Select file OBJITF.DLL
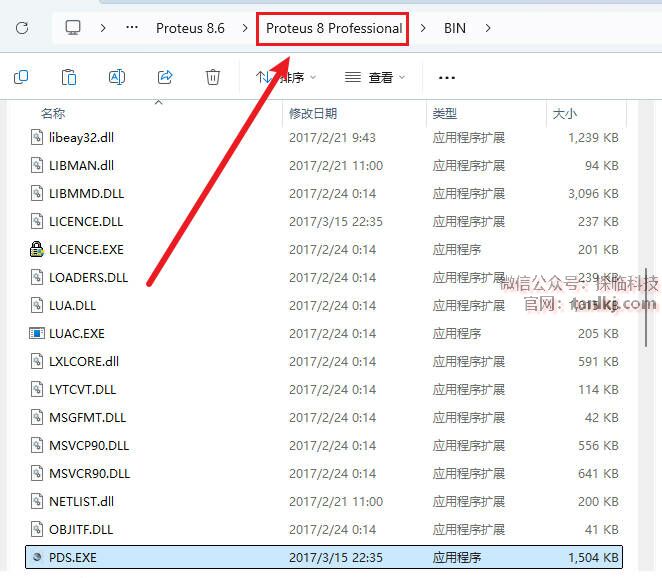The width and height of the screenshot is (662, 578). coord(324,529)
